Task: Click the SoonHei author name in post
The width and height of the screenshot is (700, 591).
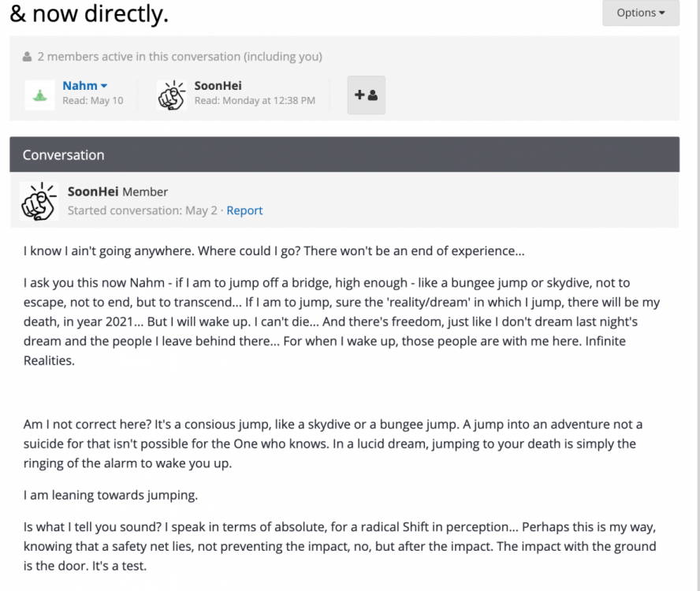Action: pyautogui.click(x=93, y=191)
